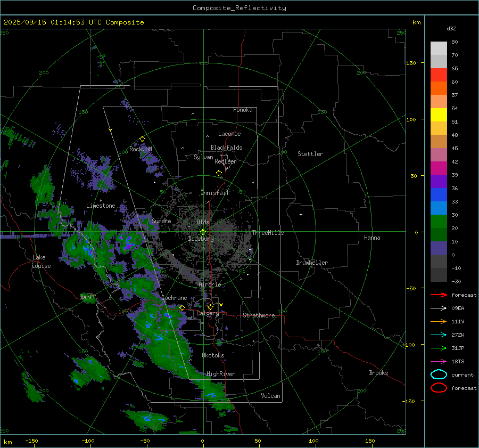Click the Stettler label on map
The image size is (479, 448).
pyautogui.click(x=310, y=154)
